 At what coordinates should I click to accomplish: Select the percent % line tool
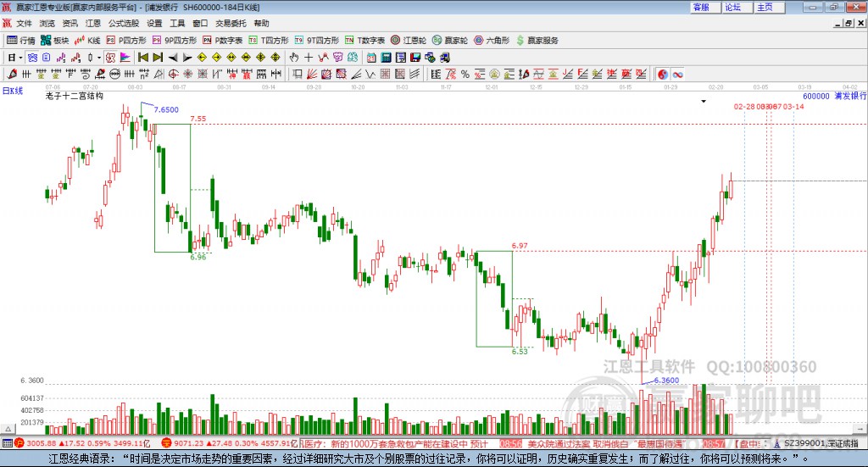[x=465, y=74]
